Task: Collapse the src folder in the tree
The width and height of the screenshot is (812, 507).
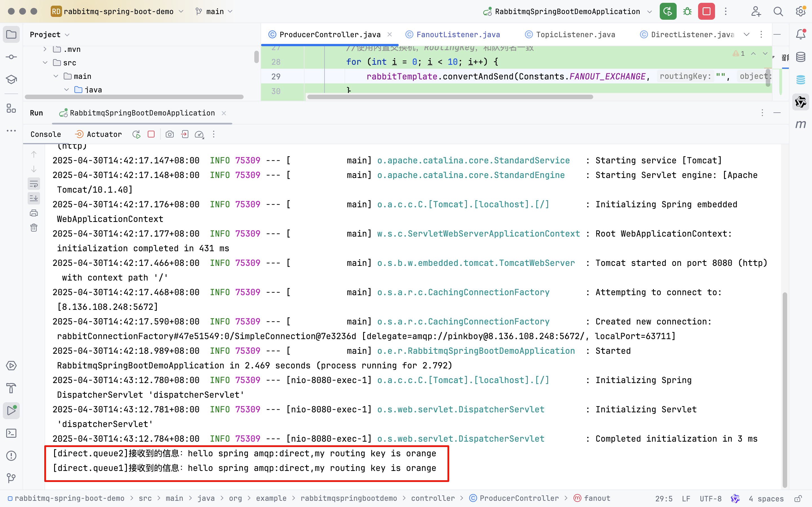Action: tap(45, 63)
